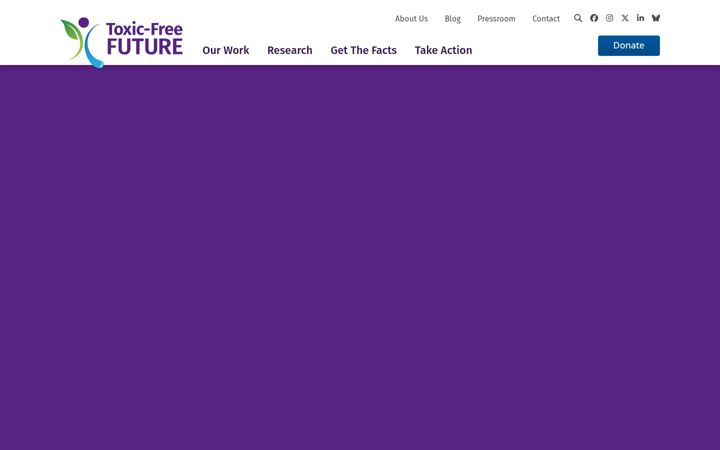The width and height of the screenshot is (720, 450).
Task: Open the LinkedIn icon link
Action: [640, 18]
